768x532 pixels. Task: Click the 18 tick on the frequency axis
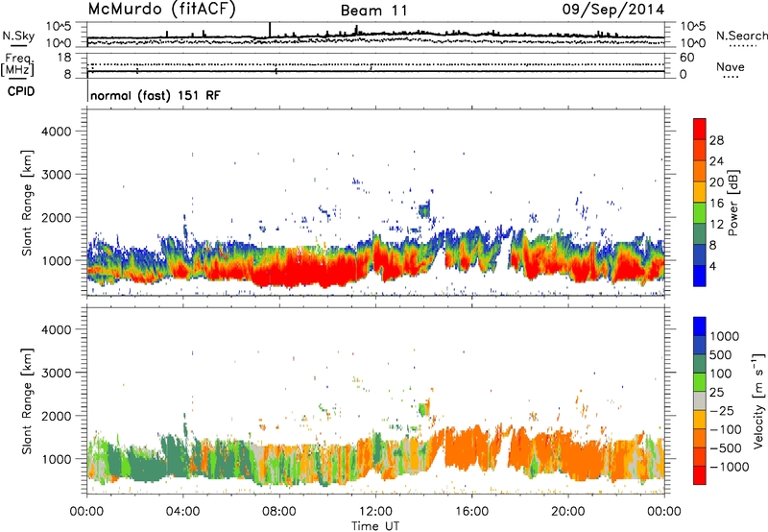[x=64, y=58]
